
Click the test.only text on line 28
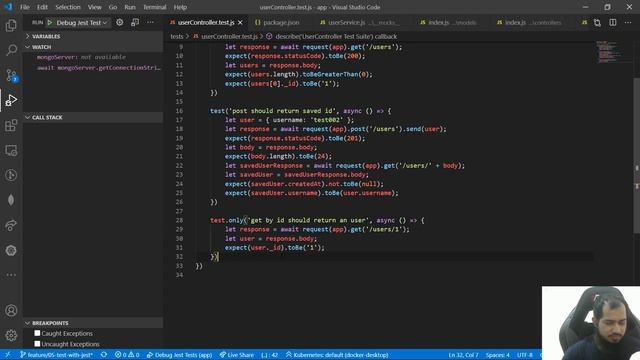(227, 220)
